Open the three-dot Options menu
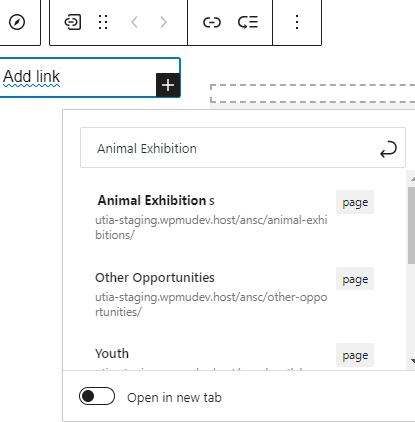The image size is (415, 422). 297,22
